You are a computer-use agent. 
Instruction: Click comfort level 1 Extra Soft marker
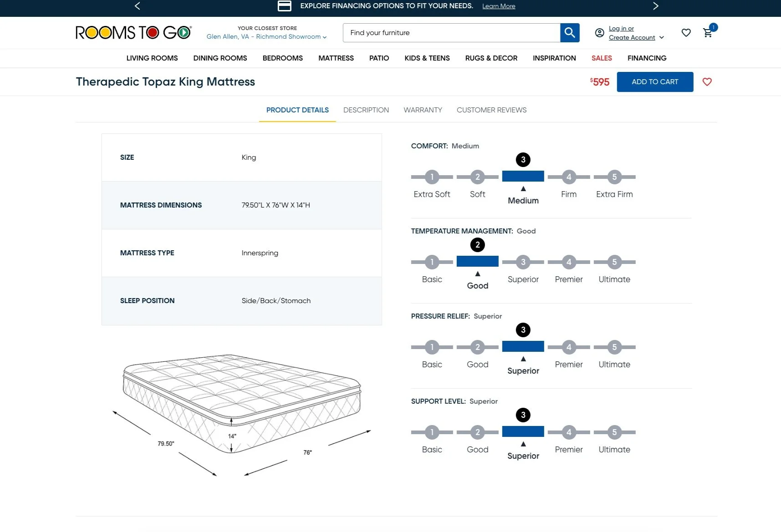pyautogui.click(x=432, y=177)
